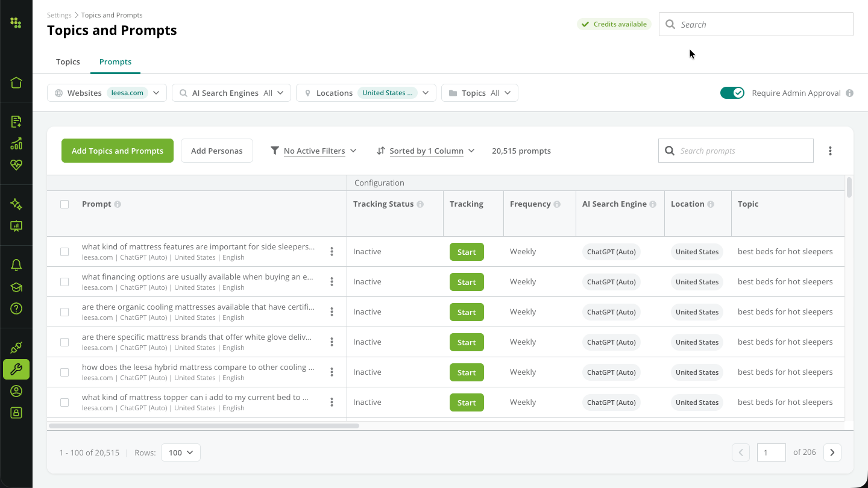This screenshot has height=488, width=868.
Task: Open the home icon in the sidebar
Action: (x=16, y=83)
